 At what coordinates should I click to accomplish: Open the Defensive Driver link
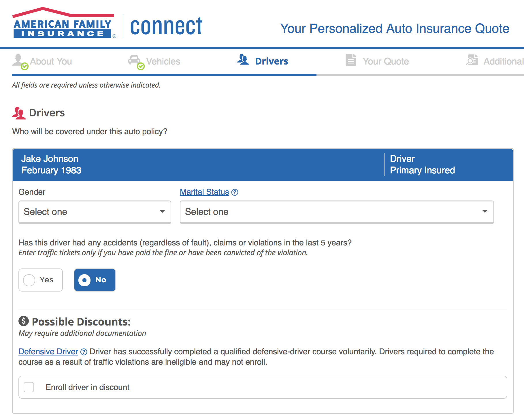point(48,352)
